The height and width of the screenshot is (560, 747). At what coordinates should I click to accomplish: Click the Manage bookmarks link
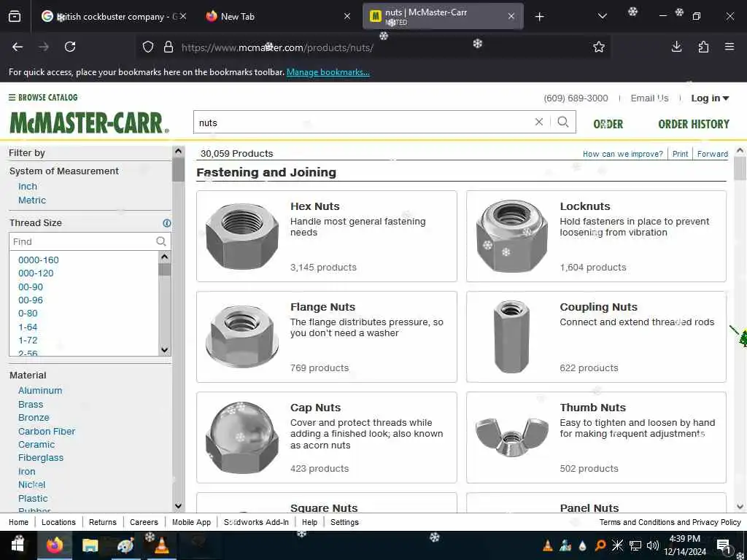328,72
